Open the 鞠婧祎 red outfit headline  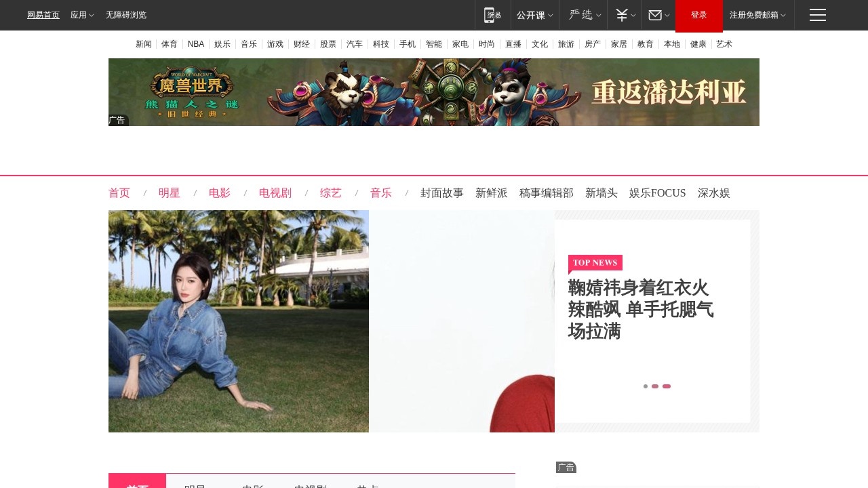(640, 310)
